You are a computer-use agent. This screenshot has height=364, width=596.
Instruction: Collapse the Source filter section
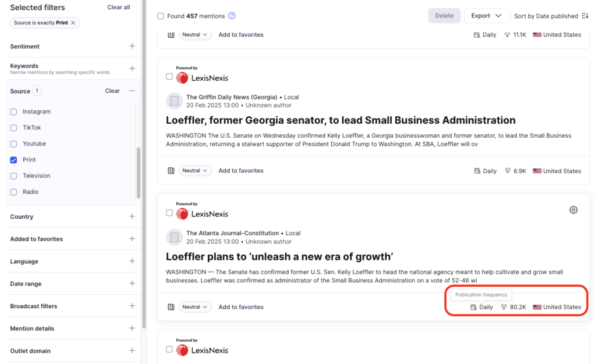coord(132,91)
